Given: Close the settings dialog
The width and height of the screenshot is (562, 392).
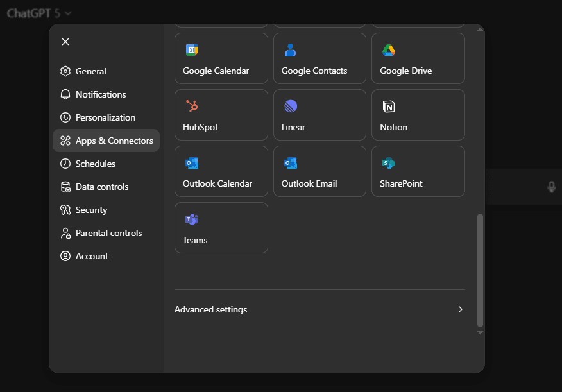Looking at the screenshot, I should (x=65, y=42).
